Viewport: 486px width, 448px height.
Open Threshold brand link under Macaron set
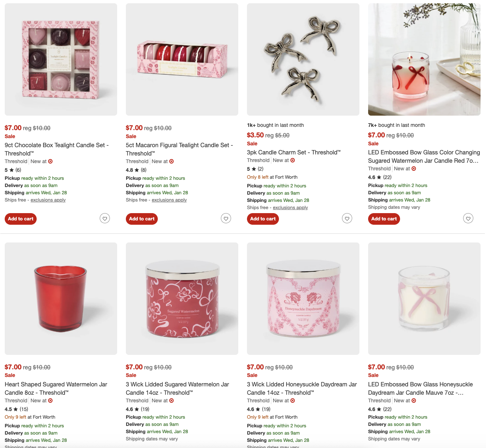pos(137,161)
